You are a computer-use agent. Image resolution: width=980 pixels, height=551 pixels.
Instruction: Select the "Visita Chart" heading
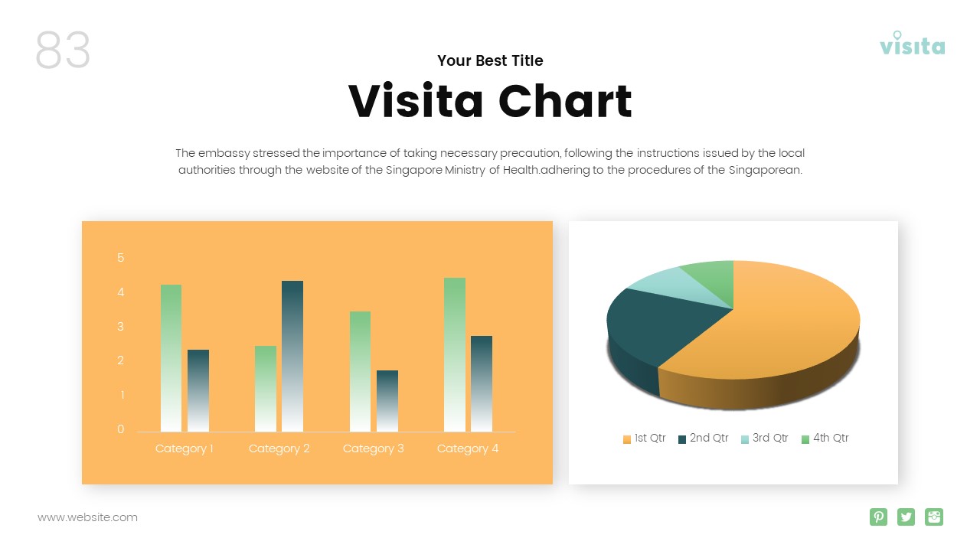click(x=490, y=102)
